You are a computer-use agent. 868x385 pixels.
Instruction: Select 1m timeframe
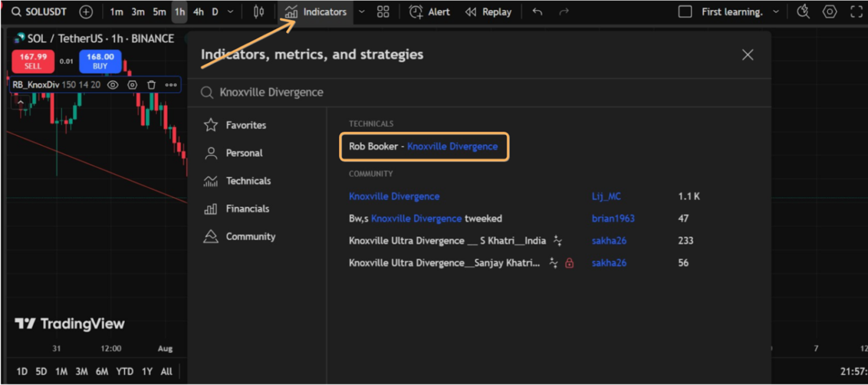[116, 12]
